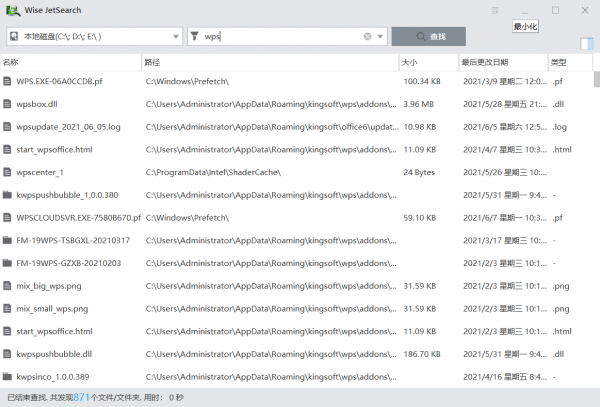
Task: Select file name kwpspushbubble.dll
Action: tap(54, 354)
